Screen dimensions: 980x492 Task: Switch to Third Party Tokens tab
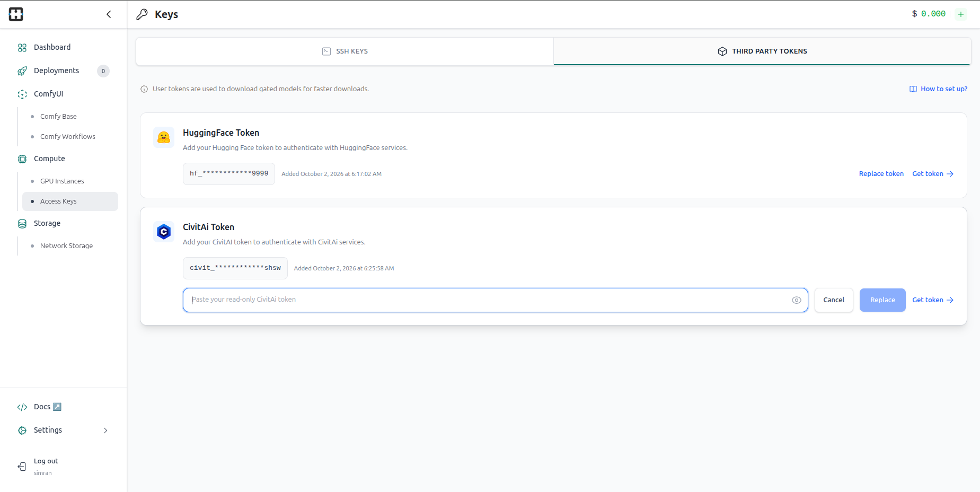point(762,51)
